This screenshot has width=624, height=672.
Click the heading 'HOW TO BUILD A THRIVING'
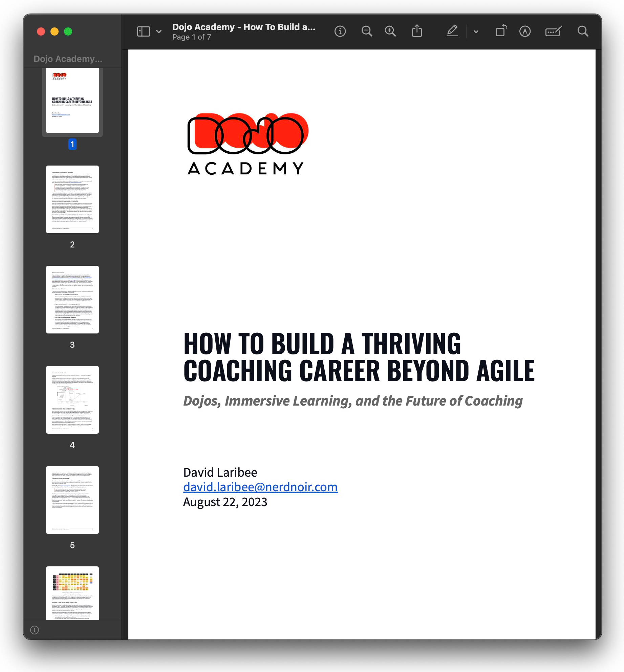[x=322, y=344]
